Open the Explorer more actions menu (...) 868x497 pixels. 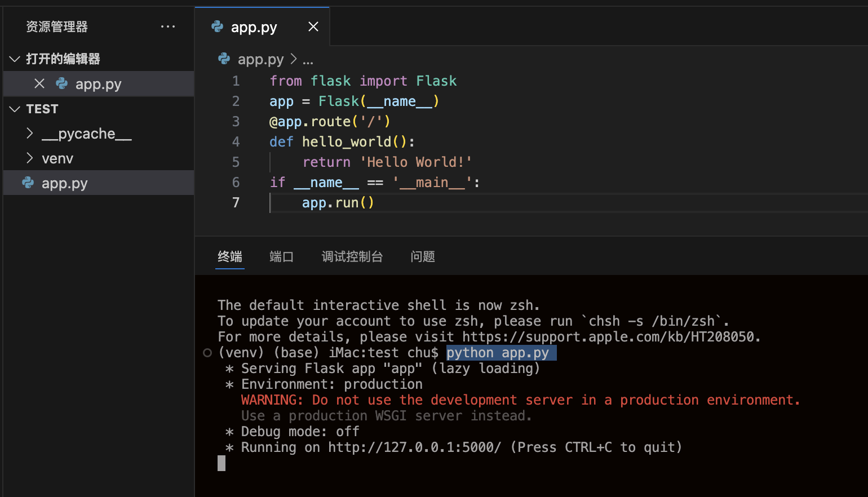[167, 26]
